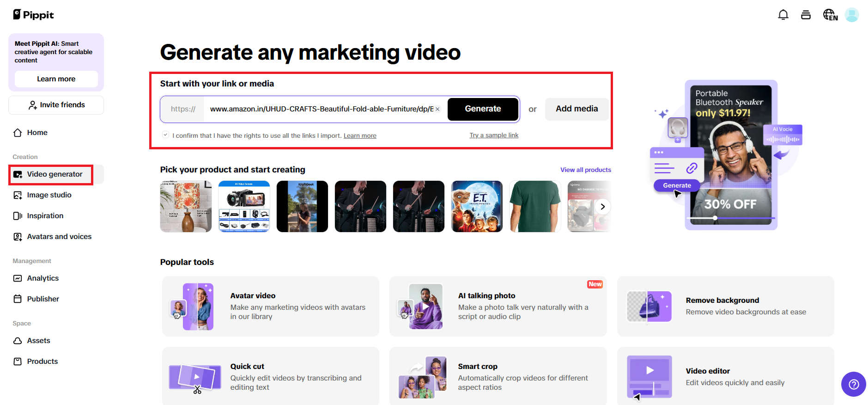Viewport: 868px width, 405px height.
Task: Select the video camera product thumbnail
Action: [x=244, y=206]
